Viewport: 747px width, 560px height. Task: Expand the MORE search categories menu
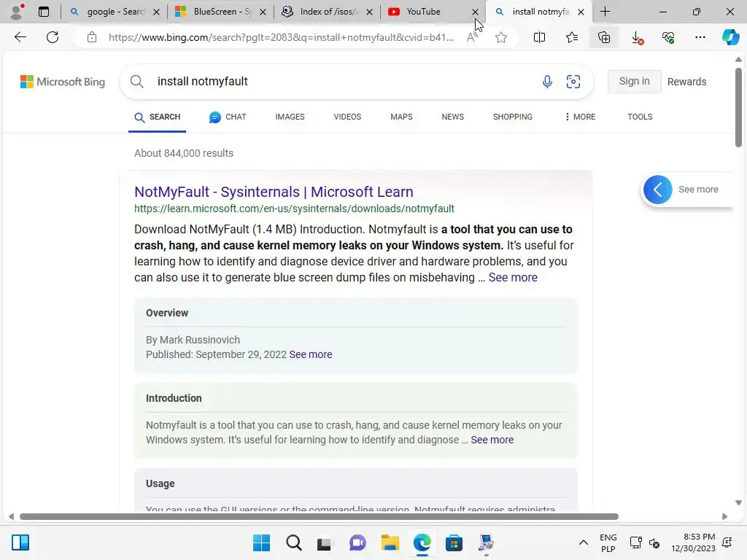(580, 117)
